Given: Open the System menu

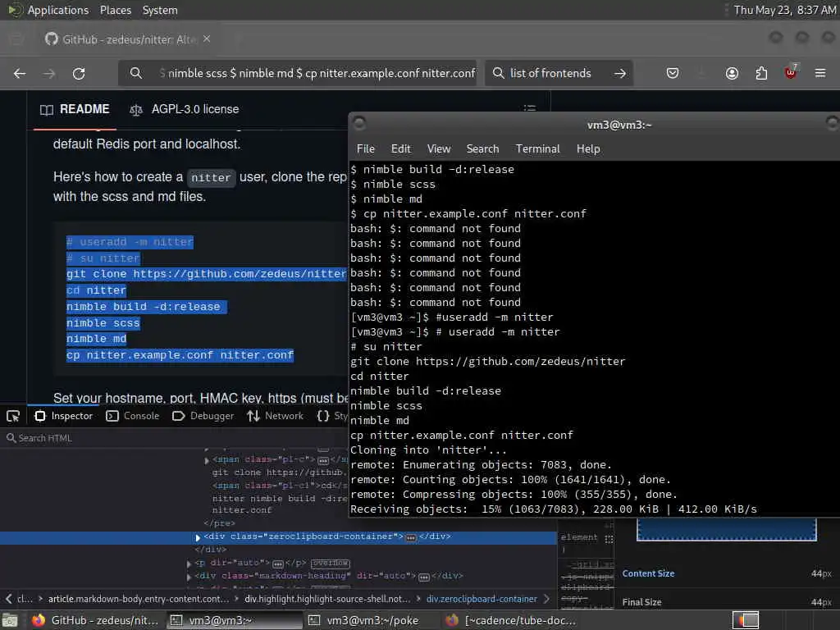Looking at the screenshot, I should coord(160,10).
